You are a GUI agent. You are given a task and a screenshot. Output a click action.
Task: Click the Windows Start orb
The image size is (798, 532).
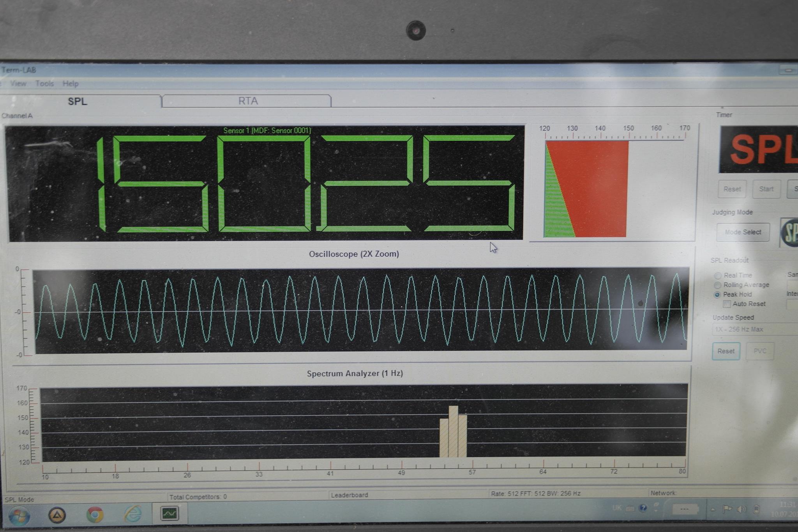tap(19, 516)
